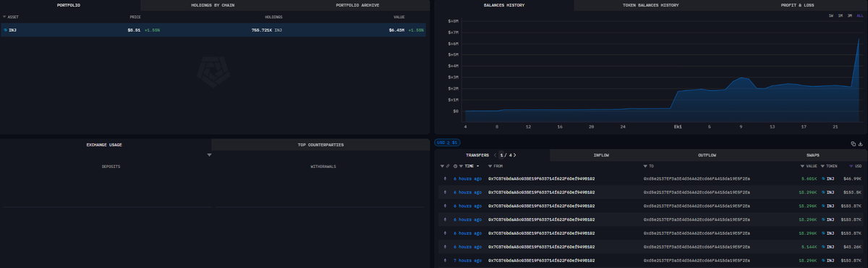Switch to the Inflow tab
The width and height of the screenshot is (868, 268).
pyautogui.click(x=601, y=155)
